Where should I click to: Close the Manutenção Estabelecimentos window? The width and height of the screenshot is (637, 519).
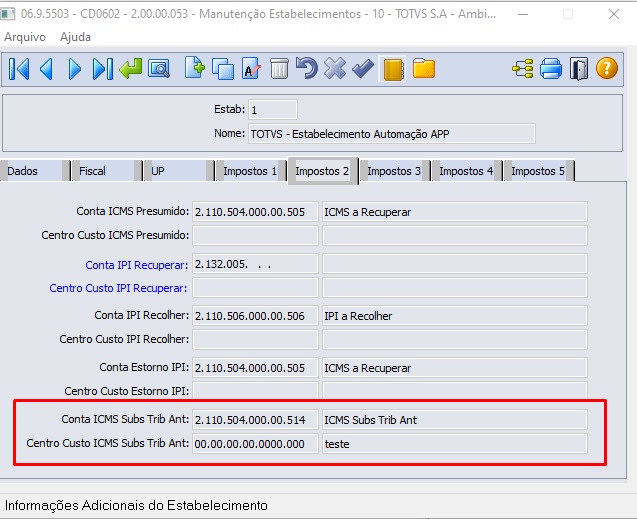[614, 14]
